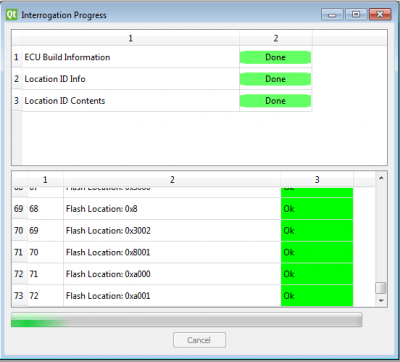Viewport: 400px width, 362px height.
Task: Click column header 1 in upper table
Action: [131, 38]
